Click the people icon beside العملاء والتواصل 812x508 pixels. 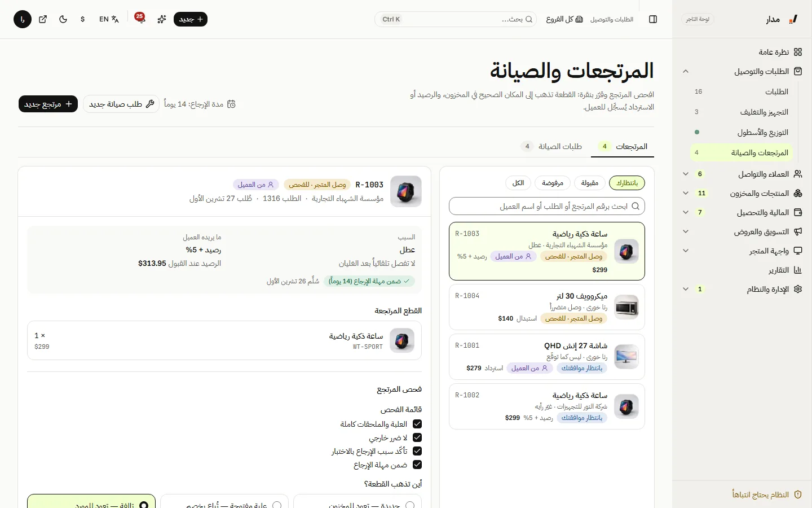[798, 174]
